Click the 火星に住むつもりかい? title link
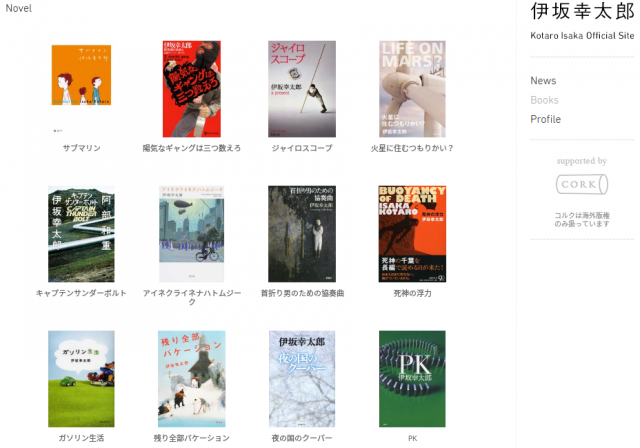640x448 pixels. pyautogui.click(x=412, y=148)
